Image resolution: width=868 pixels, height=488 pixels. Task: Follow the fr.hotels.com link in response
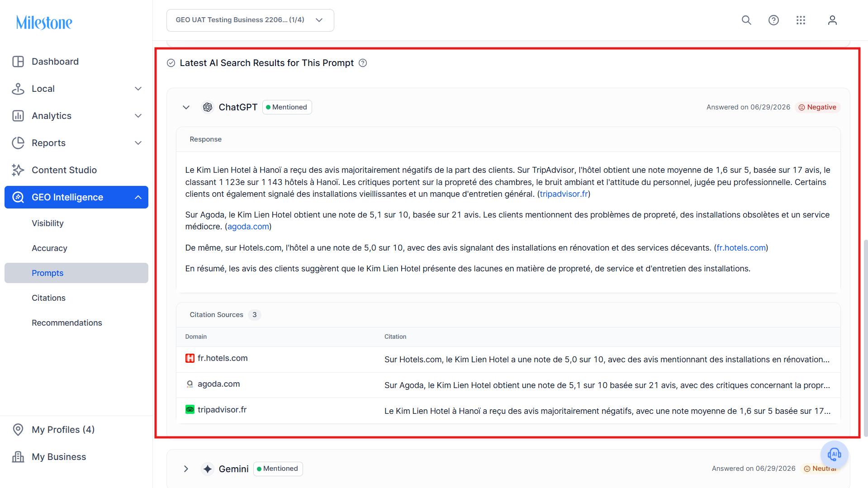coord(741,248)
